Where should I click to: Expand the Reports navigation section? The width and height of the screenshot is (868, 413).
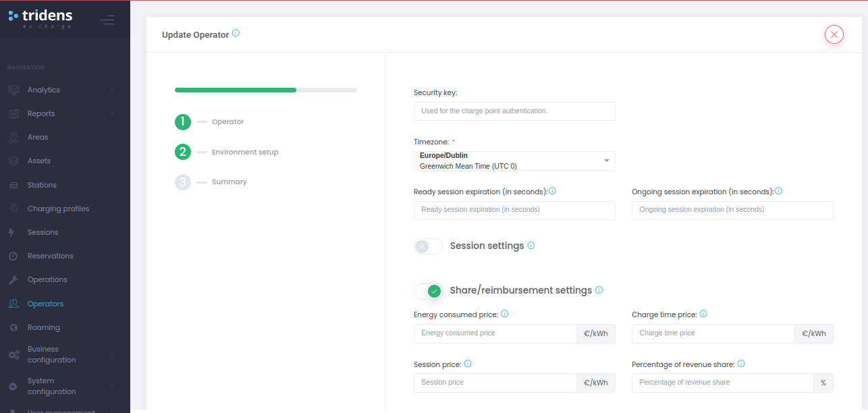pyautogui.click(x=40, y=113)
